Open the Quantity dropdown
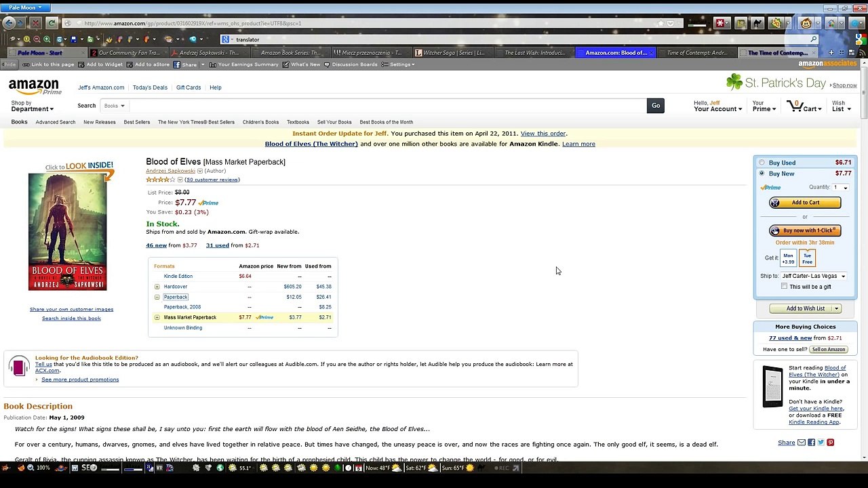The width and height of the screenshot is (868, 488). pos(841,187)
